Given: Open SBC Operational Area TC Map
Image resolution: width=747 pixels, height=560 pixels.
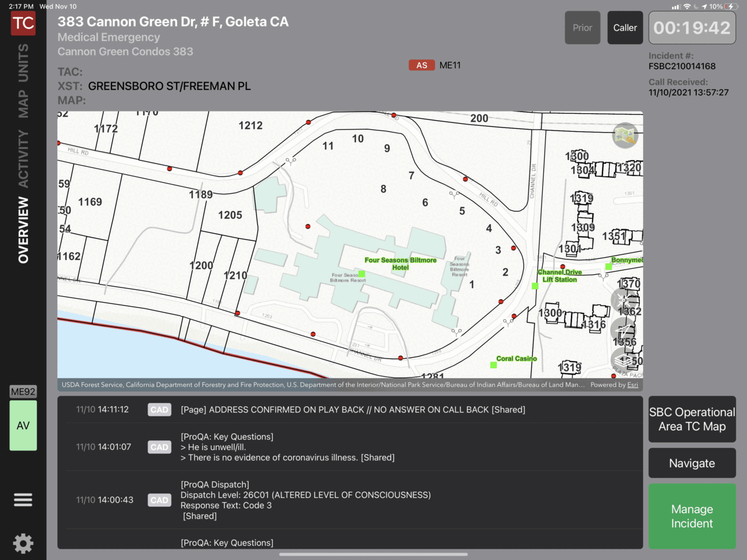Looking at the screenshot, I should tap(692, 419).
